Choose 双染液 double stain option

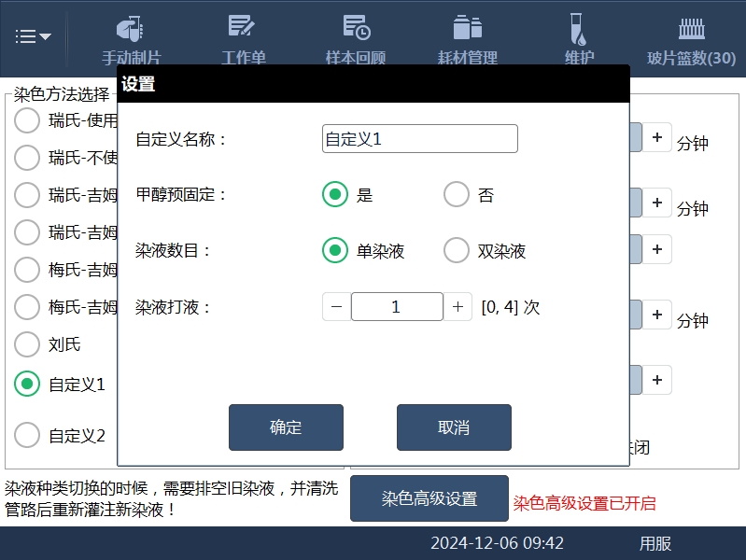[x=457, y=251]
